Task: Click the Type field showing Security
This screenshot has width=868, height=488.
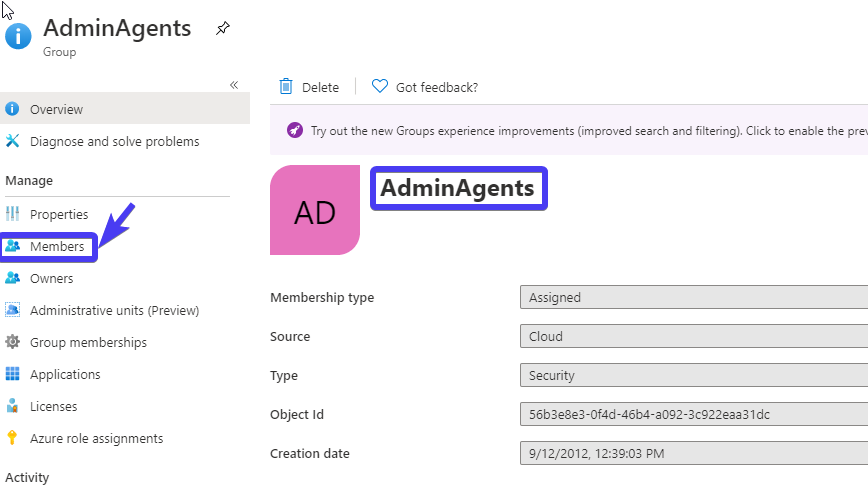Action: click(x=694, y=375)
